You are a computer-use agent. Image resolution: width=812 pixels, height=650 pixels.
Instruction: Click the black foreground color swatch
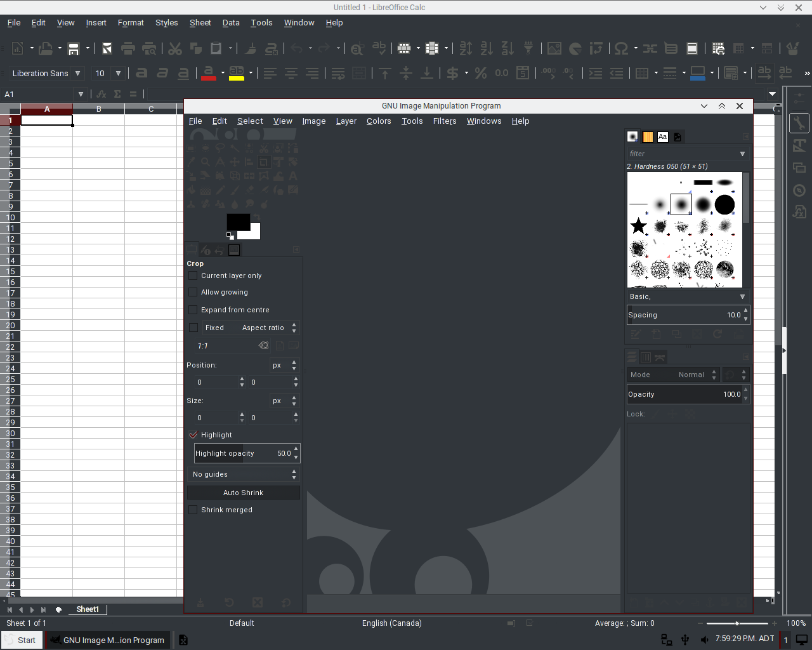coord(238,222)
